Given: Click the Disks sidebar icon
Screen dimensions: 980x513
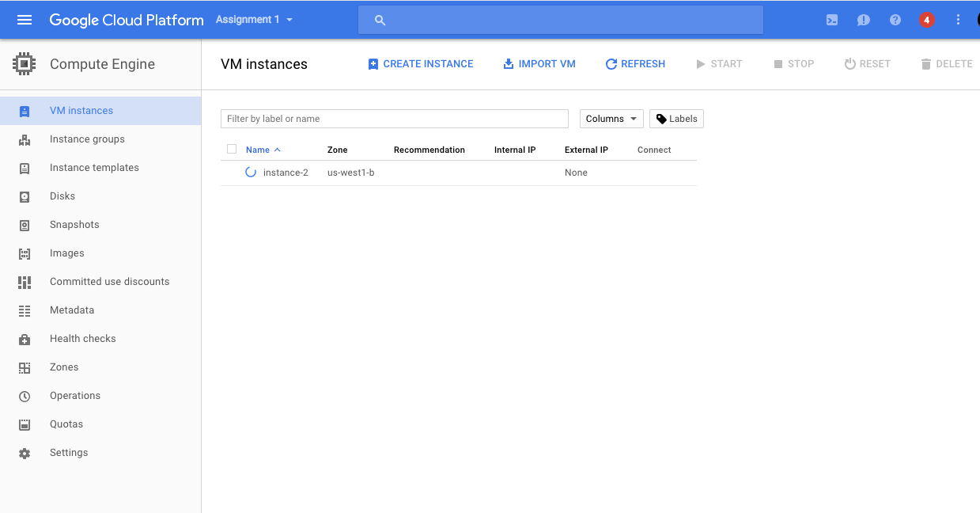Looking at the screenshot, I should (x=25, y=196).
